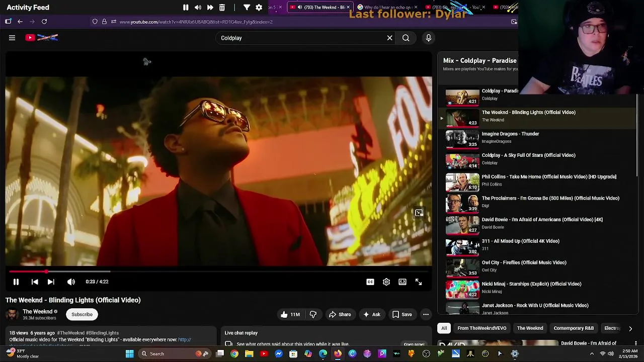Screen dimensions: 644x362
Task: Open the video player settings gear
Action: pos(386,282)
